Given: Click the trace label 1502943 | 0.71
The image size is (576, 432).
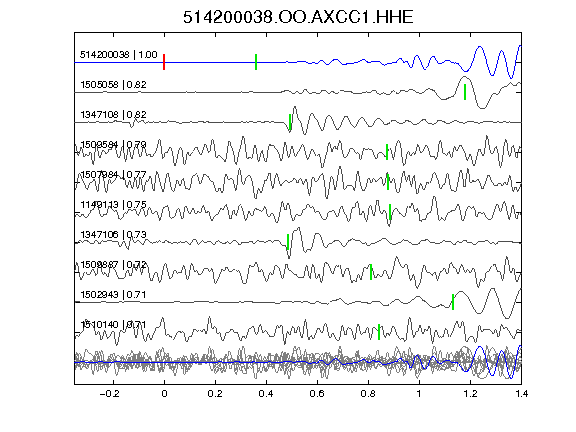Looking at the screenshot, I should (113, 295).
